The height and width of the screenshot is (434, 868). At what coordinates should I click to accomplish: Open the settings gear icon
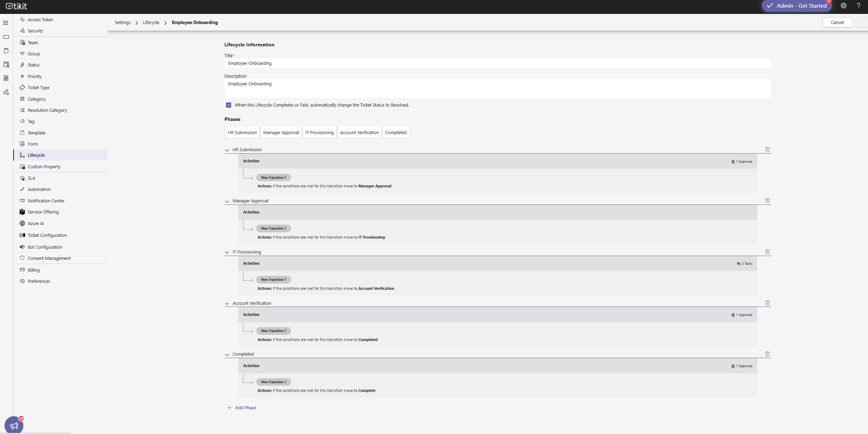coord(843,6)
